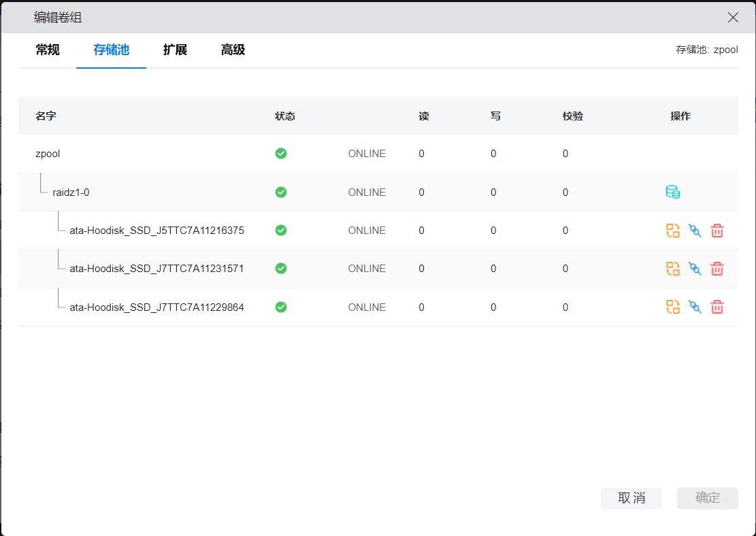Click the green status icon for zpool

click(281, 154)
